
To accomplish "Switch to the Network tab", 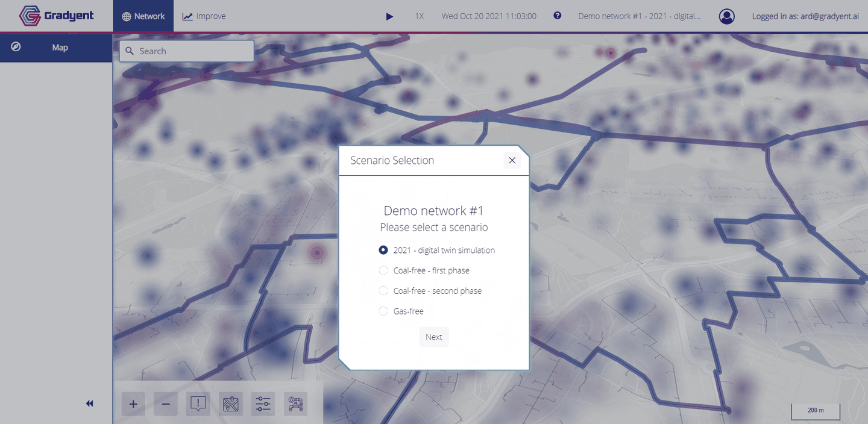I will 143,16.
